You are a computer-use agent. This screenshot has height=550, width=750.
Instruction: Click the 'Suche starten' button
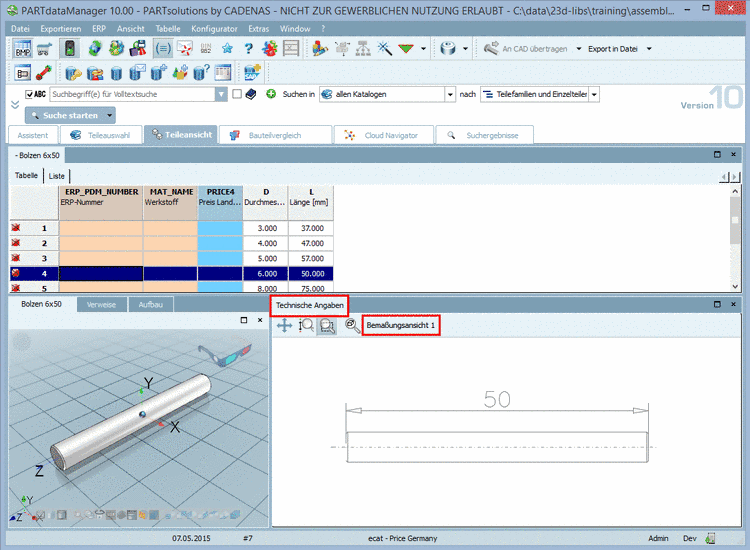(x=64, y=115)
